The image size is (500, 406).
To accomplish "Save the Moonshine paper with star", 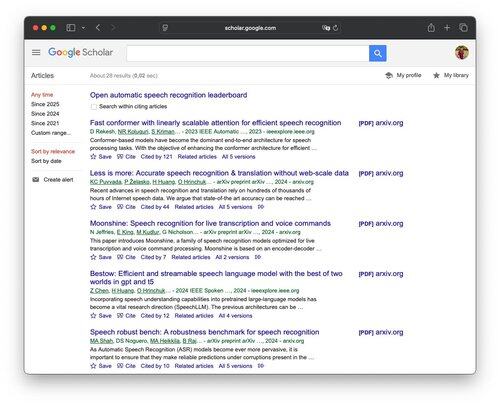I will [101, 257].
